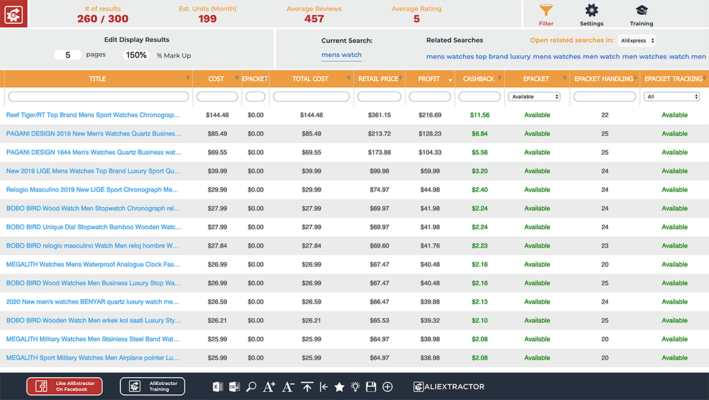Click the star favorites icon
The height and width of the screenshot is (400, 709).
coord(340,386)
